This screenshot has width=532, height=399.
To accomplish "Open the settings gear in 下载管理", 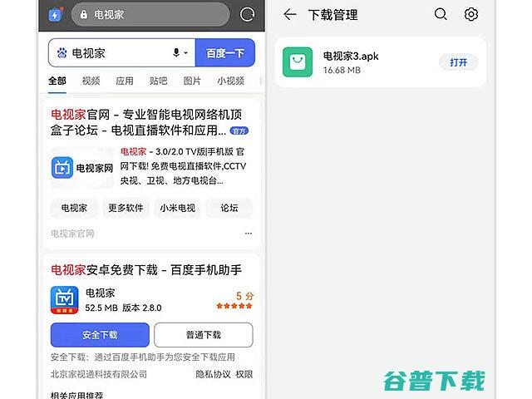I will point(471,15).
